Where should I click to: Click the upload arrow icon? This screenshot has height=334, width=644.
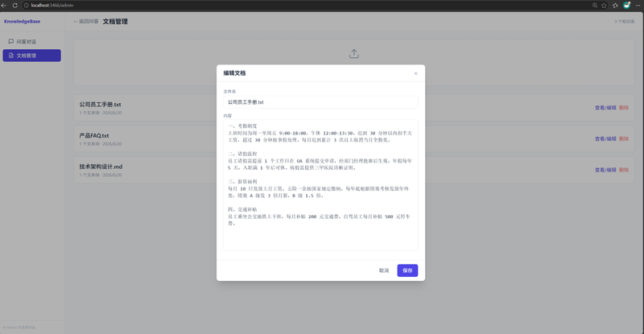click(x=354, y=54)
